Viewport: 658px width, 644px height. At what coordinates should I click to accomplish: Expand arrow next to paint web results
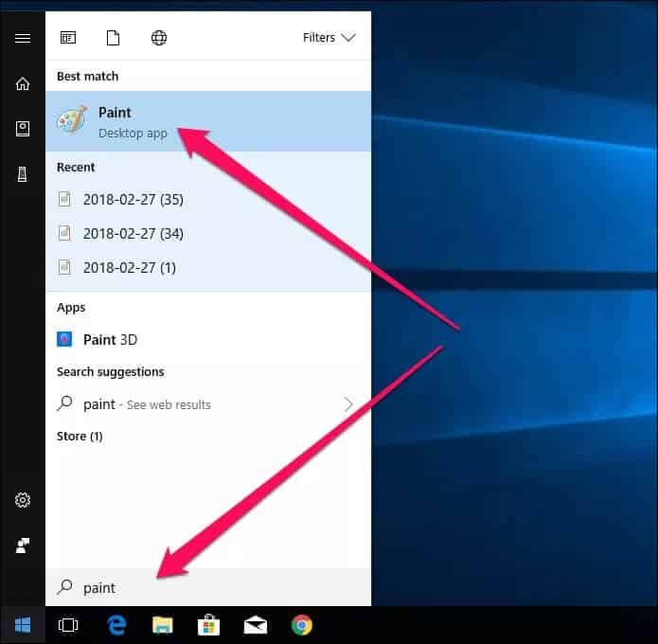348,404
